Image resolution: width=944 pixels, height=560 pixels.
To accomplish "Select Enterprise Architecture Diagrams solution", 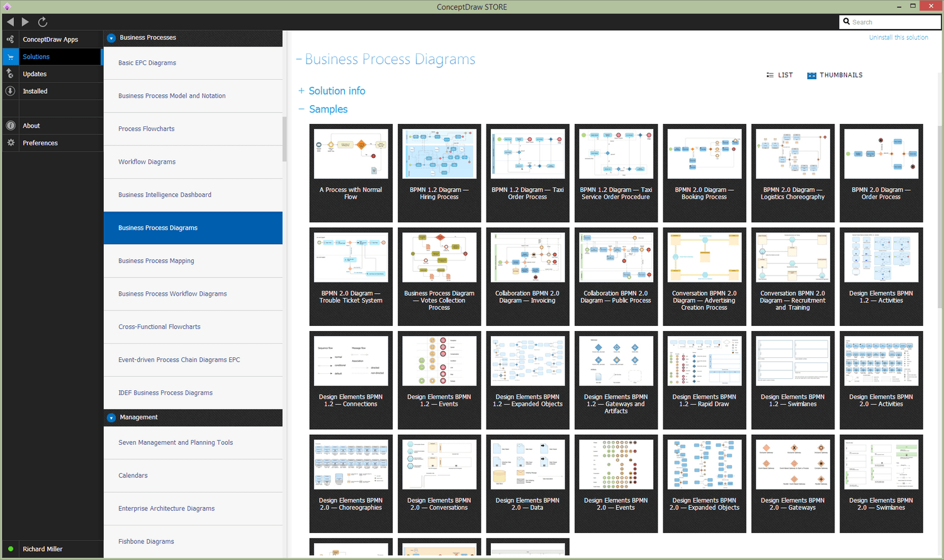I will [x=193, y=508].
